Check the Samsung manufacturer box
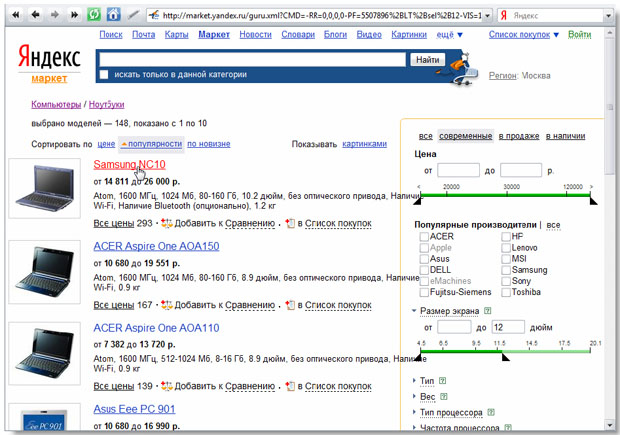 506,270
